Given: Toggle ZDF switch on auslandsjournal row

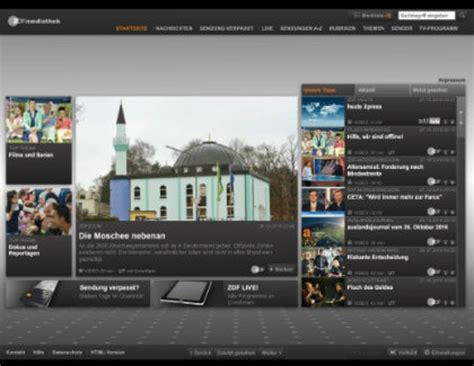Looking at the screenshot, I should coord(434,242).
